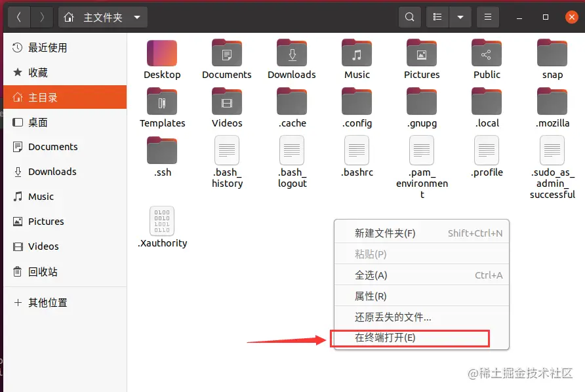Open 最近使用 in the sidebar
This screenshot has height=392, width=585.
click(x=65, y=48)
